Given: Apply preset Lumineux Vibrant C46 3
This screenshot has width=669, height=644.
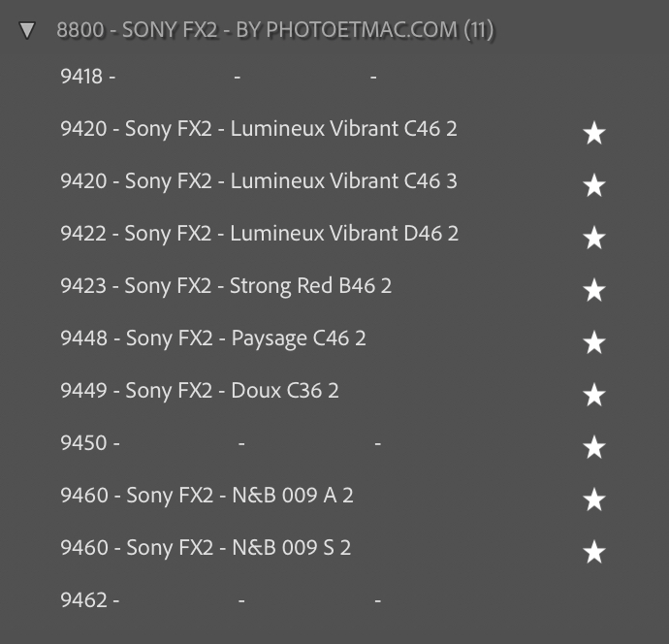Looking at the screenshot, I should tap(258, 181).
